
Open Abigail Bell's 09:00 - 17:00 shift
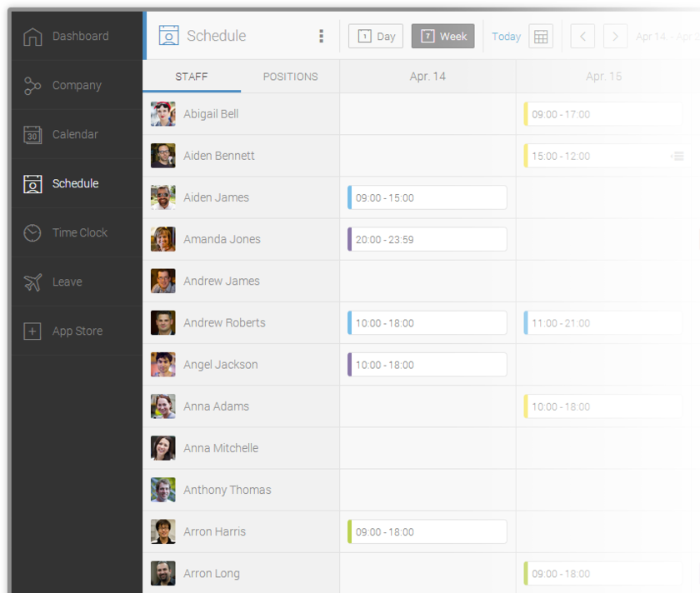pyautogui.click(x=602, y=114)
